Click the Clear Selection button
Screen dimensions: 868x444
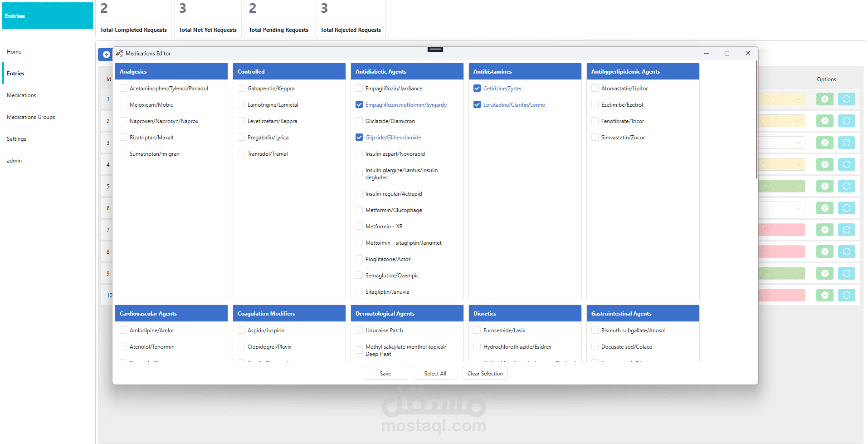[485, 374]
